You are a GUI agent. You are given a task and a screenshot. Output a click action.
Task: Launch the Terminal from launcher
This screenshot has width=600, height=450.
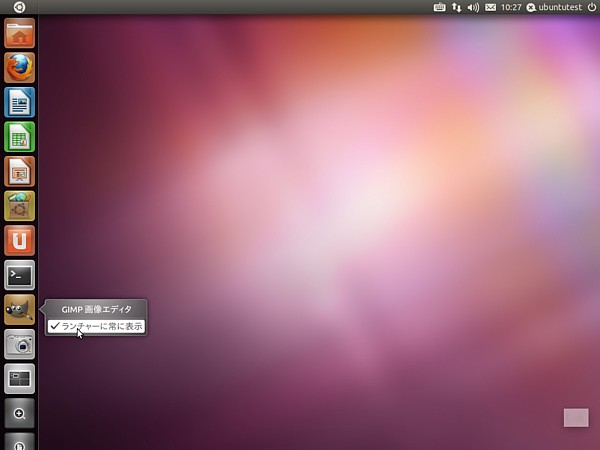[20, 275]
